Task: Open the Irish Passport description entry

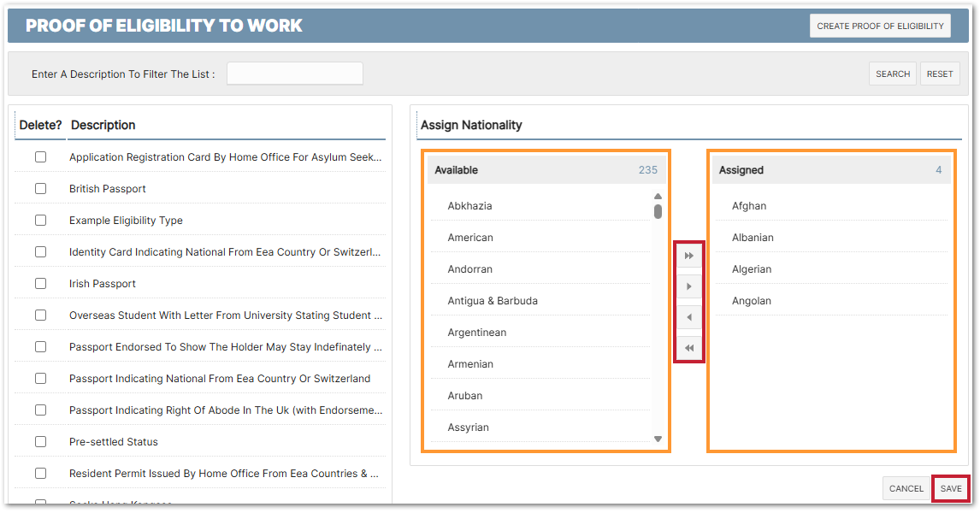Action: pyautogui.click(x=103, y=284)
